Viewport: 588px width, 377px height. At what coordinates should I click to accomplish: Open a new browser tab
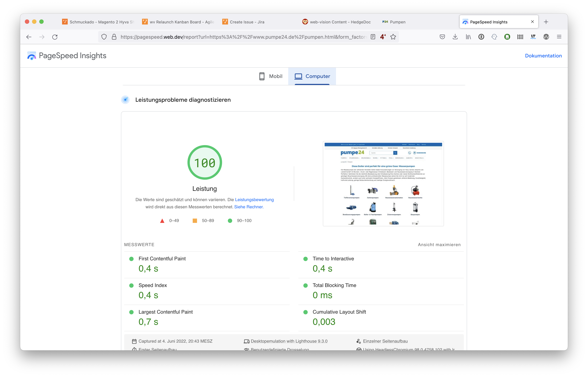pyautogui.click(x=546, y=22)
